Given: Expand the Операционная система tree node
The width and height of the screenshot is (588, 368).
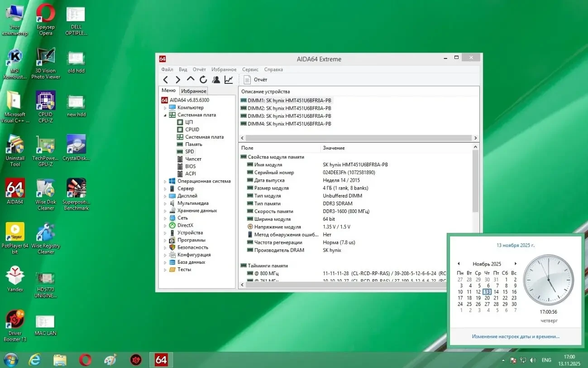Looking at the screenshot, I should (x=166, y=181).
